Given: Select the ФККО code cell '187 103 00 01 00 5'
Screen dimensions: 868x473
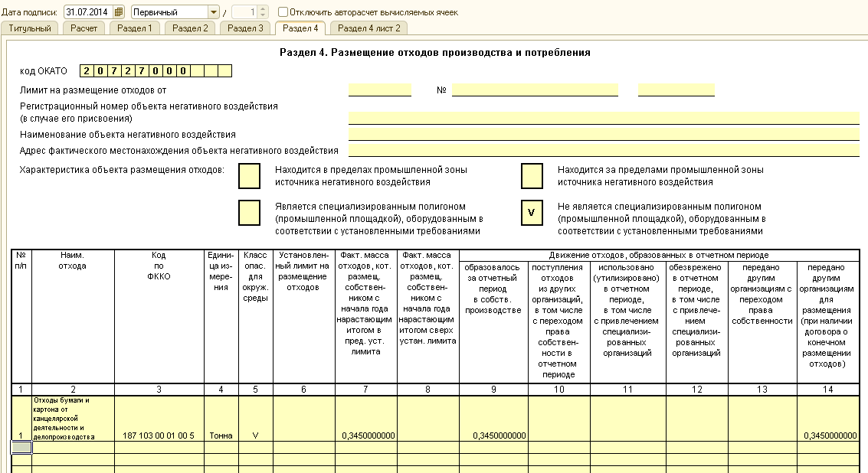Looking at the screenshot, I should coord(159,435).
